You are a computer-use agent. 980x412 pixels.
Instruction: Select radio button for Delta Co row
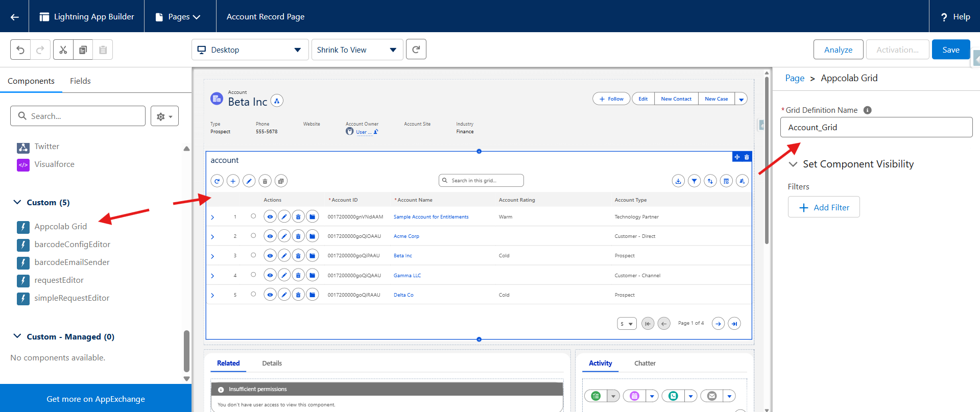(253, 294)
